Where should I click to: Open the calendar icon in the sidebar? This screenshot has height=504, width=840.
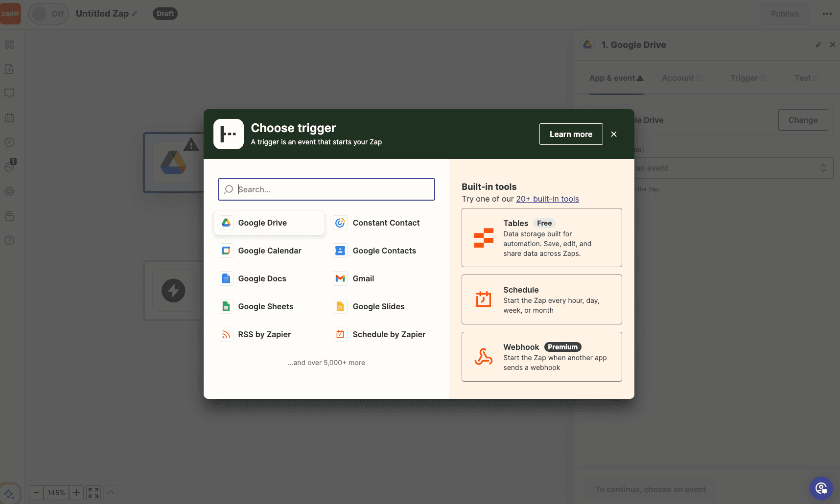point(9,117)
